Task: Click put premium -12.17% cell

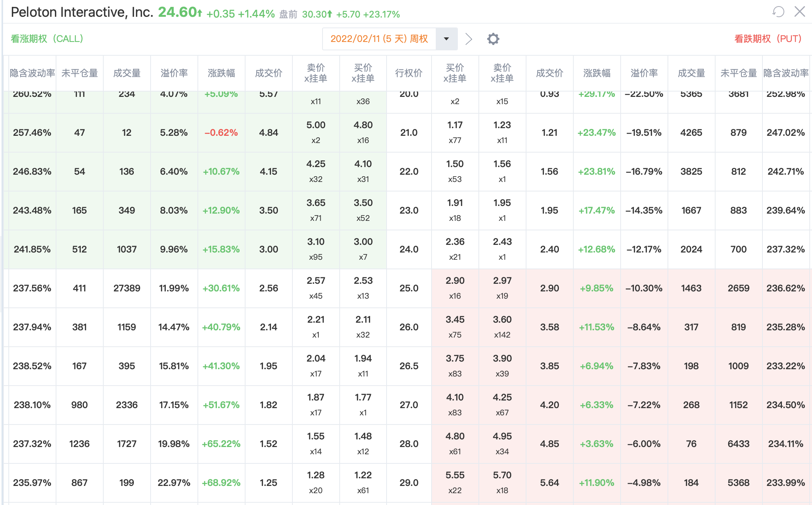Action: tap(644, 249)
